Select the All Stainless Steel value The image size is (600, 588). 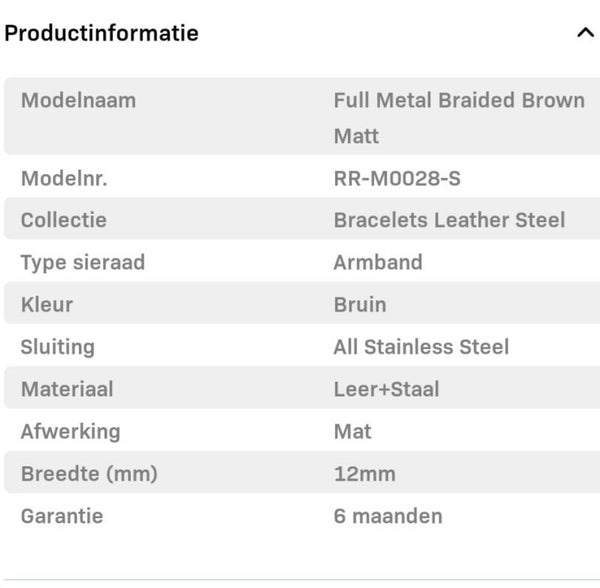421,347
